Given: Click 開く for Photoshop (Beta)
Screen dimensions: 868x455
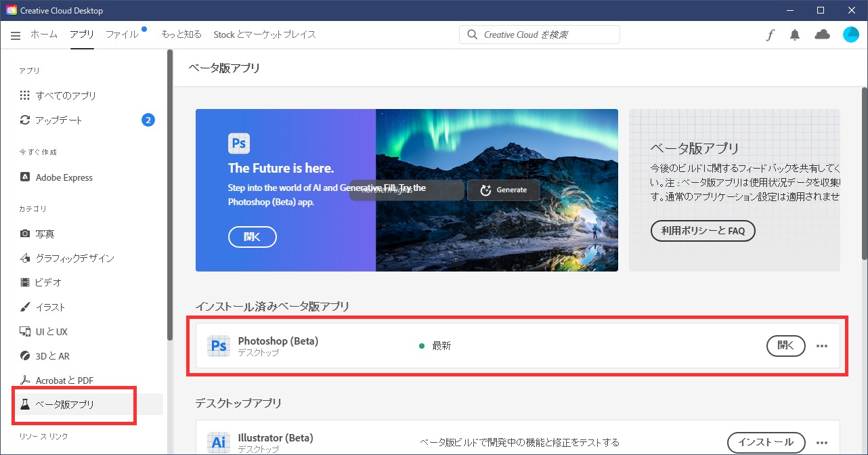Looking at the screenshot, I should 786,345.
